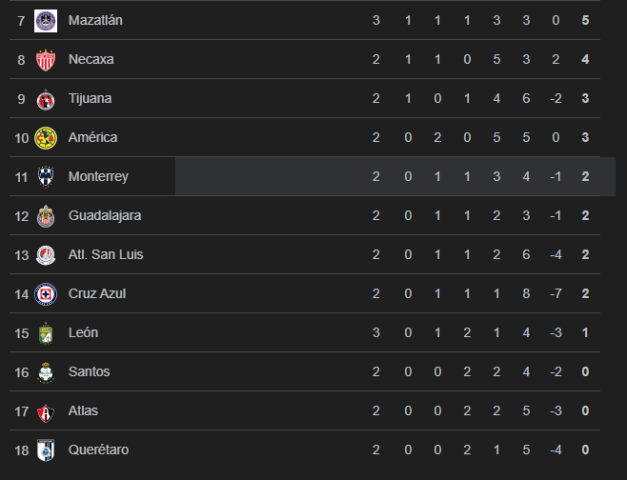Click the Necaxa team name

click(91, 60)
